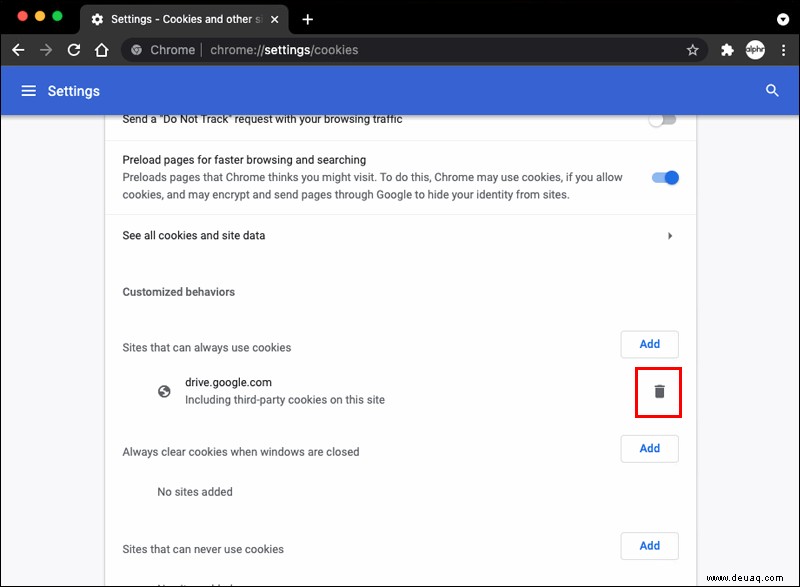Image resolution: width=800 pixels, height=587 pixels.
Task: Bookmark this page with the star
Action: point(692,49)
